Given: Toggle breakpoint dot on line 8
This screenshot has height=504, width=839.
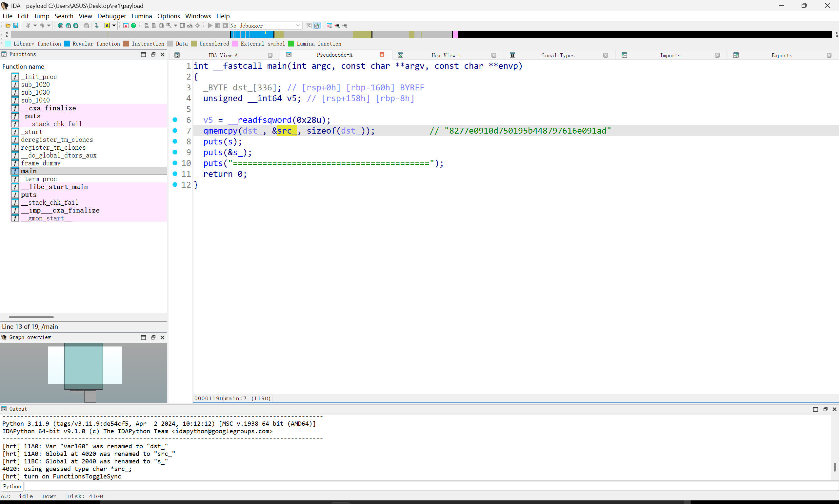Looking at the screenshot, I should point(175,141).
